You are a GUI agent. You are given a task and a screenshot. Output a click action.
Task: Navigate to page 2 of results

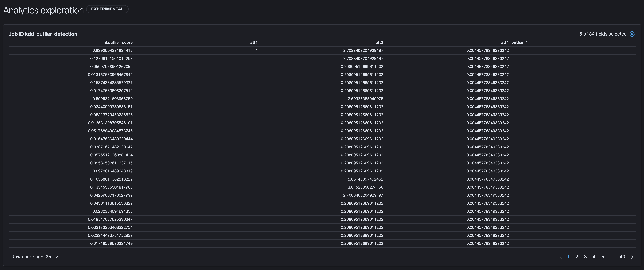577,257
